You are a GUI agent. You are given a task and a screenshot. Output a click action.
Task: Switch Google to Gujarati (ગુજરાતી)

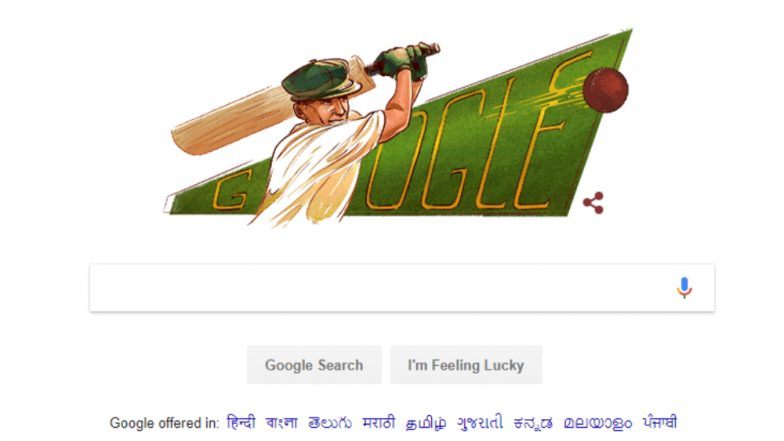pyautogui.click(x=480, y=423)
